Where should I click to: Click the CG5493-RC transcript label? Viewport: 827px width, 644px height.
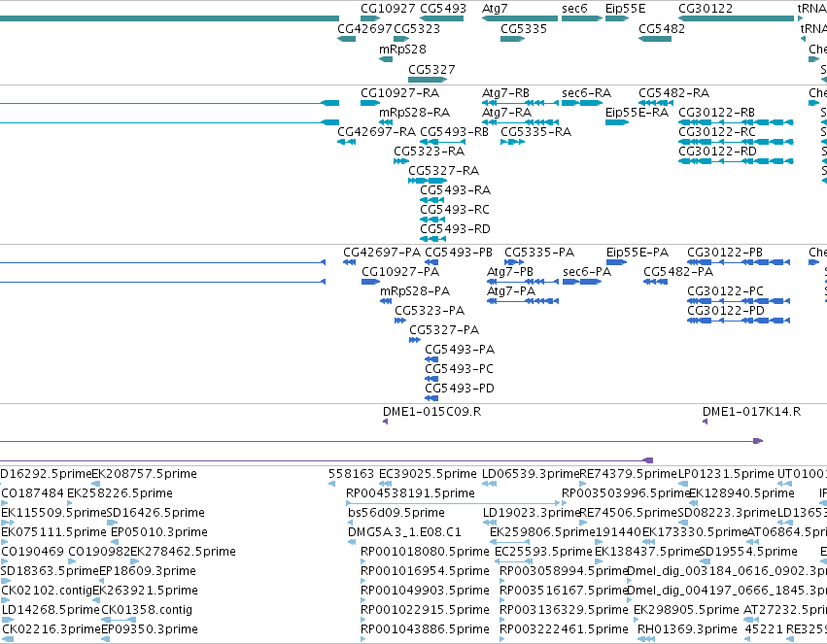click(x=455, y=210)
